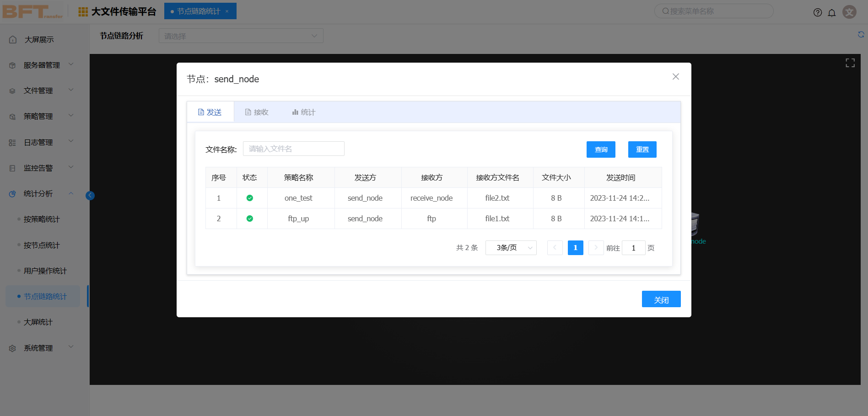Click the refresh icon at top right
The height and width of the screenshot is (416, 868).
point(861,35)
